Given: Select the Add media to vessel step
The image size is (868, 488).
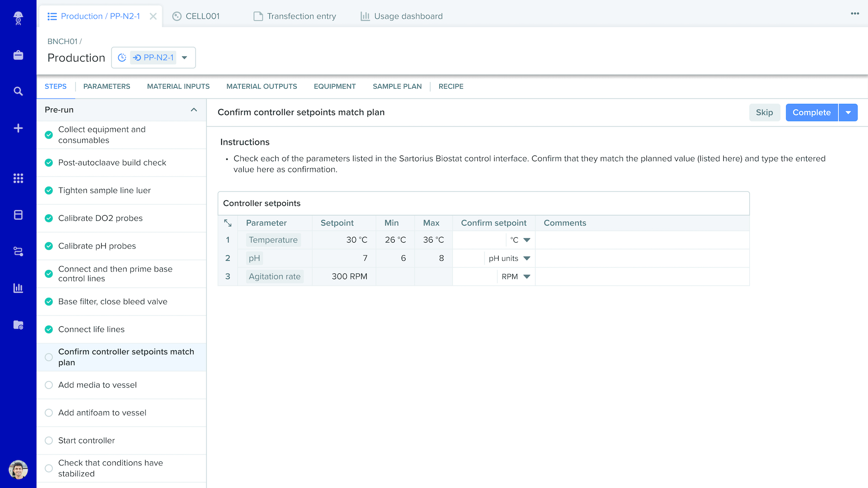Looking at the screenshot, I should [121, 385].
